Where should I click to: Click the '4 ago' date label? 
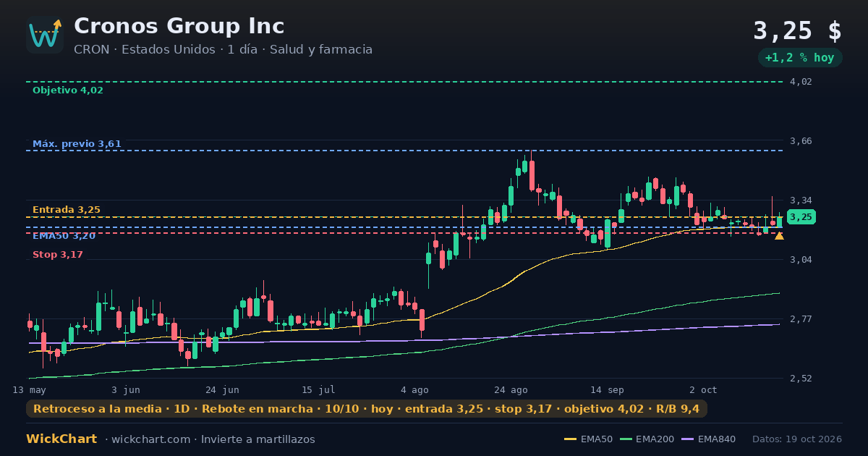coord(414,390)
